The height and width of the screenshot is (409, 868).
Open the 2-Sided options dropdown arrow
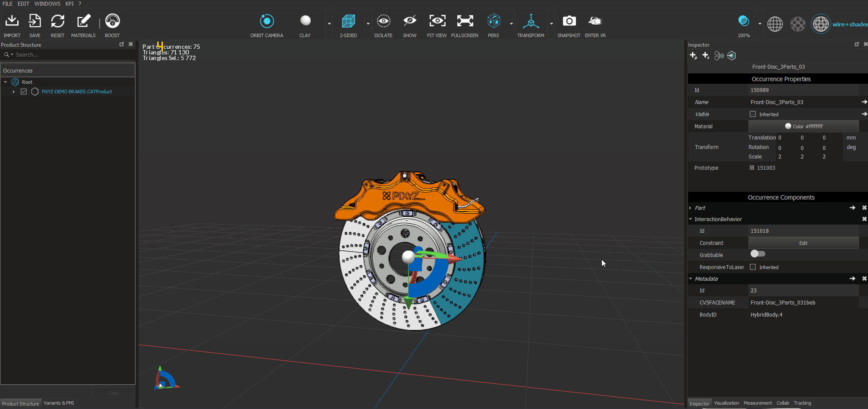[x=368, y=24]
